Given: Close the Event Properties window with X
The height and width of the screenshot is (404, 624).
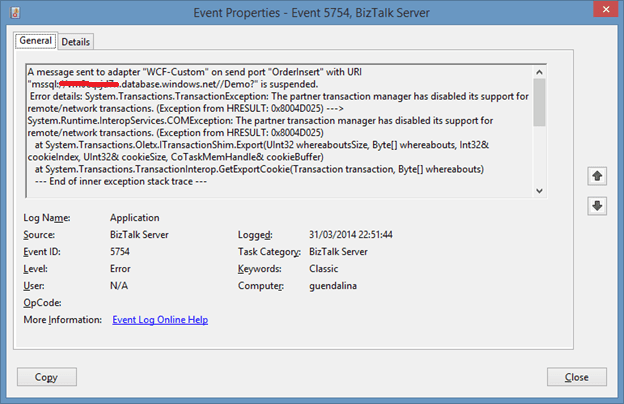Looking at the screenshot, I should point(606,10).
